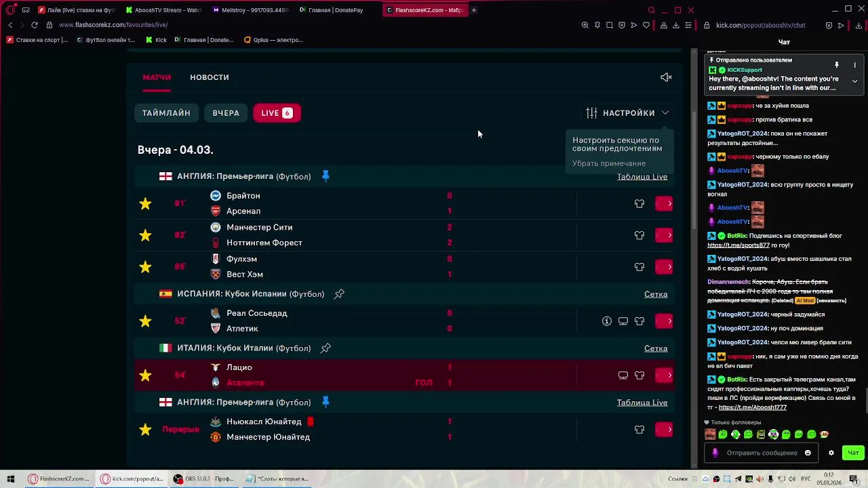Open snapshot icon in Opera toolbar

(x=610, y=25)
